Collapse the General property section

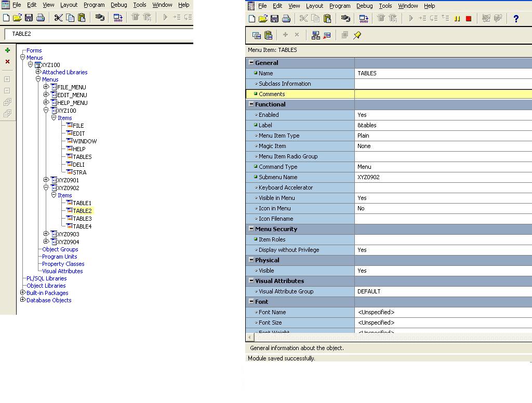pos(251,62)
